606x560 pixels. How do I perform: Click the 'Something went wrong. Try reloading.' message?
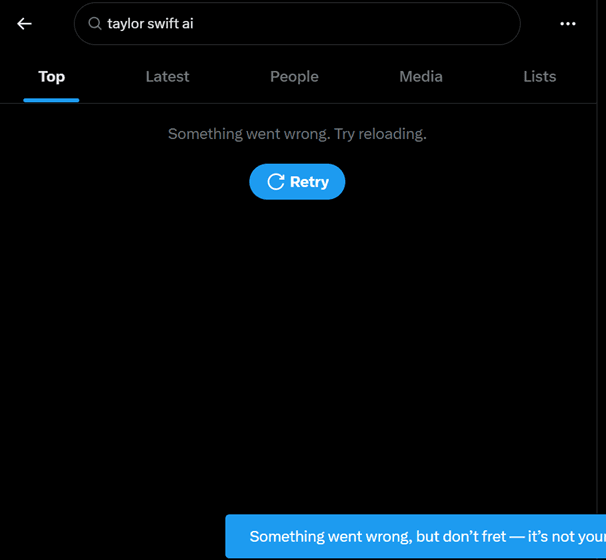297,134
